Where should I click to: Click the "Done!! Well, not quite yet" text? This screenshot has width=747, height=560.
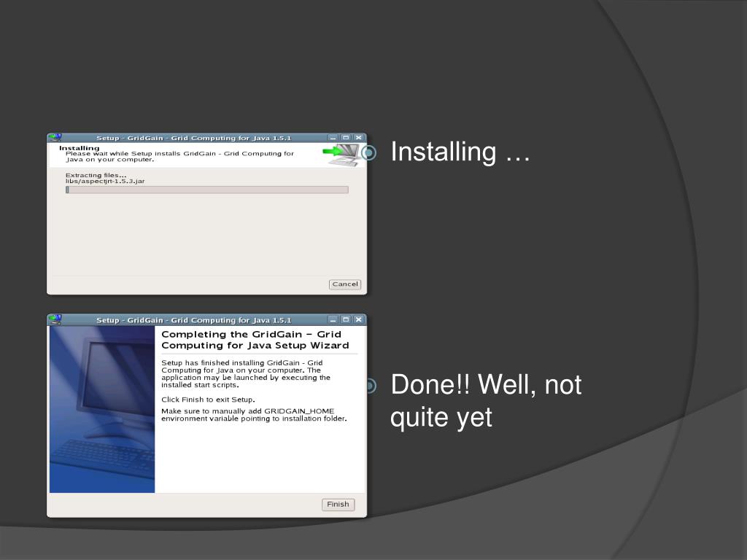(x=486, y=401)
